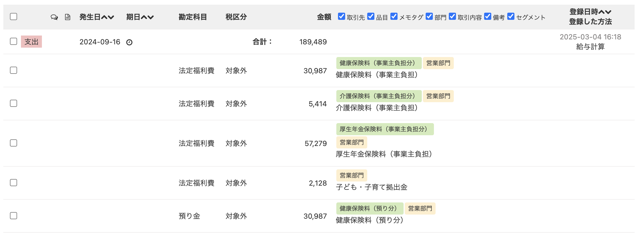Select the 30,987 法定福利費 row checkbox

coord(14,70)
